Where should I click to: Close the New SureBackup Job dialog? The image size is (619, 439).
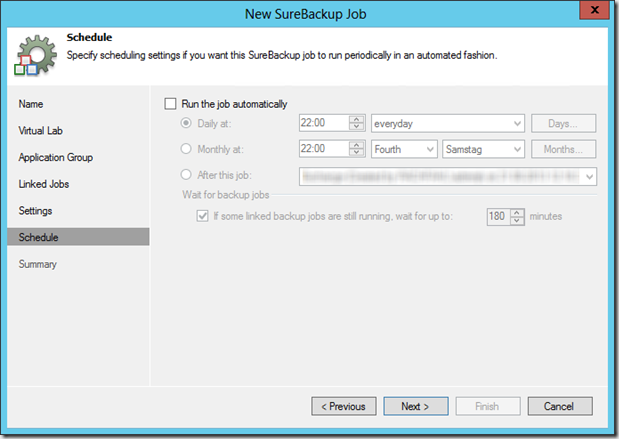(x=595, y=10)
